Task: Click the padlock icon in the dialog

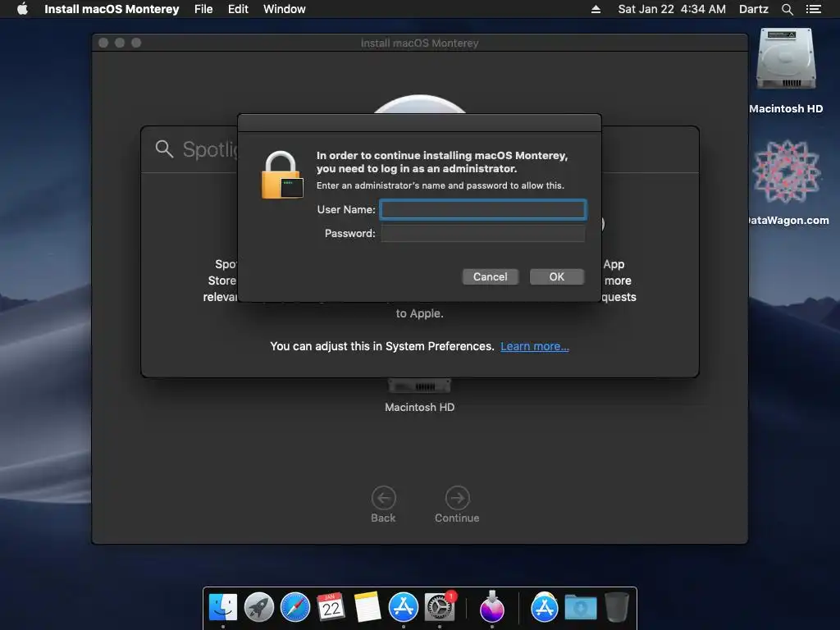Action: pos(282,176)
